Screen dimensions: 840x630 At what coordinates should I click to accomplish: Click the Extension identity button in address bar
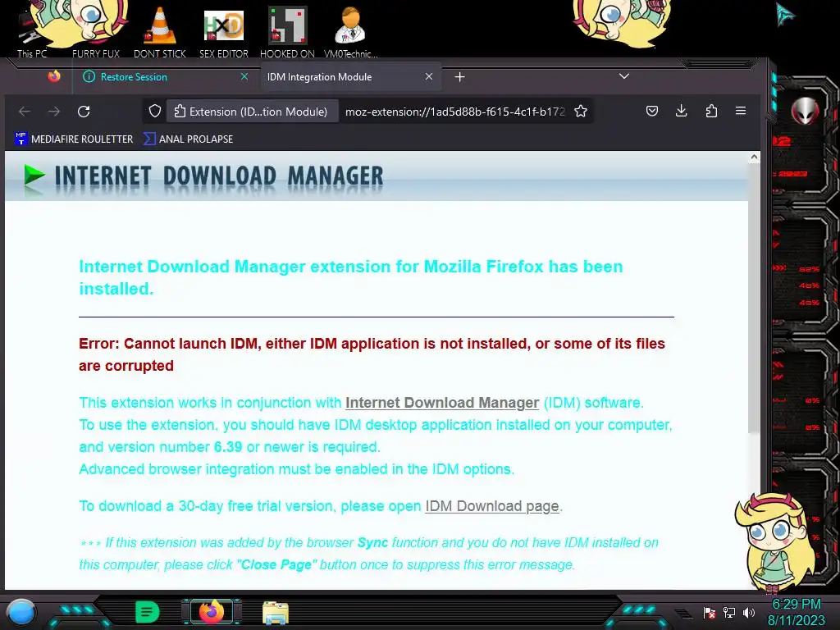coord(252,112)
